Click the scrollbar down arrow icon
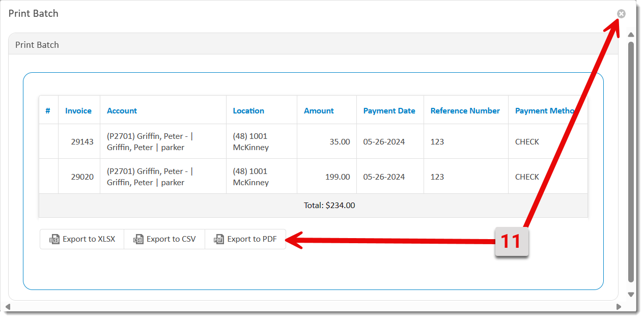Screen dimensions: 644x319 (x=631, y=294)
